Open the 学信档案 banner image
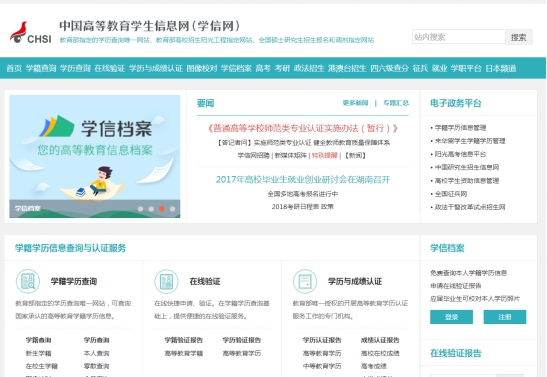The image size is (547, 377). (95, 156)
